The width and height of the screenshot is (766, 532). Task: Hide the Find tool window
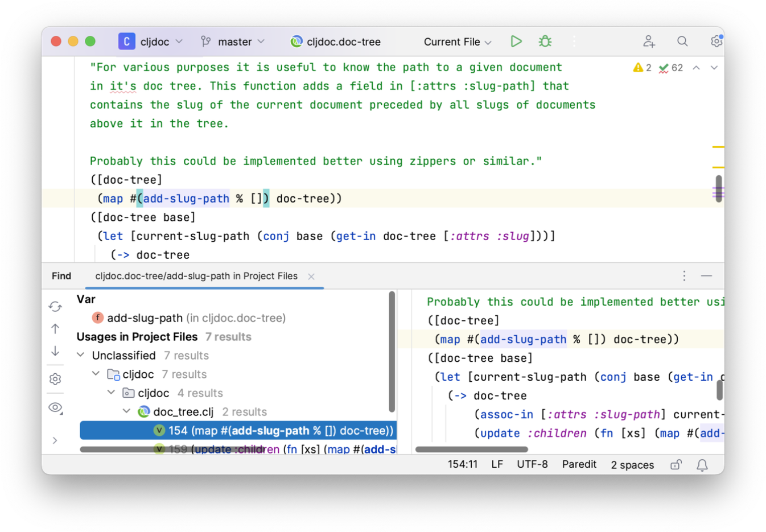(706, 276)
